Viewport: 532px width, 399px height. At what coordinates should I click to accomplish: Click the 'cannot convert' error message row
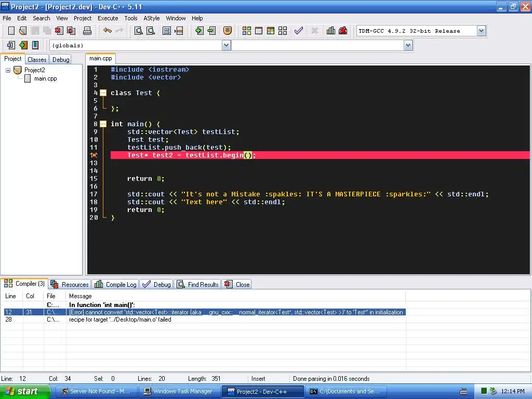pyautogui.click(x=205, y=312)
